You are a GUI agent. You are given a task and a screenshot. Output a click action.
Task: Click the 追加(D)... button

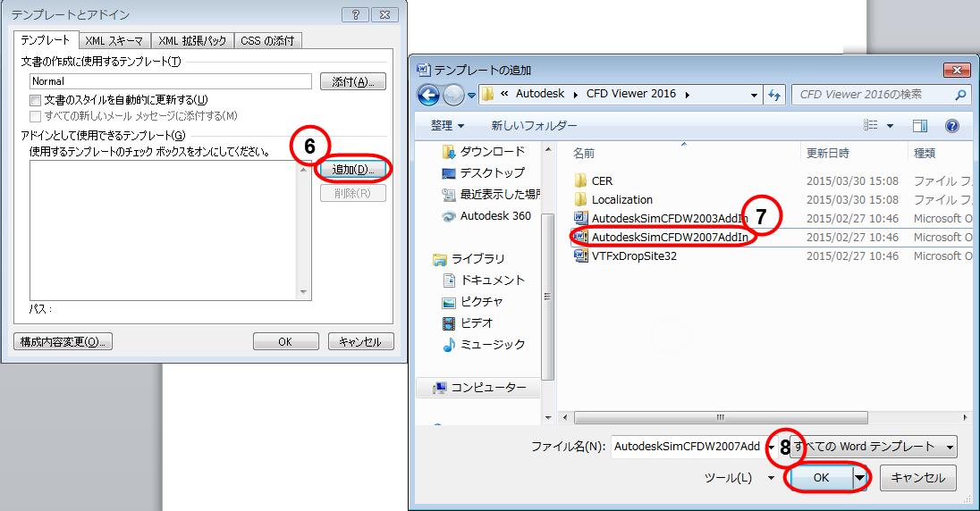click(x=353, y=170)
